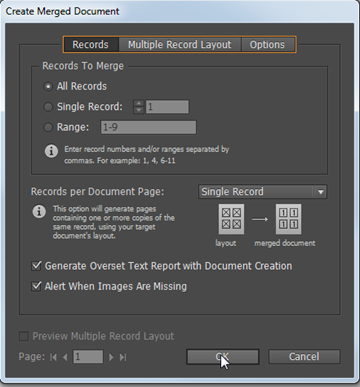Go to next page arrow icon
360x387 pixels.
point(111,357)
